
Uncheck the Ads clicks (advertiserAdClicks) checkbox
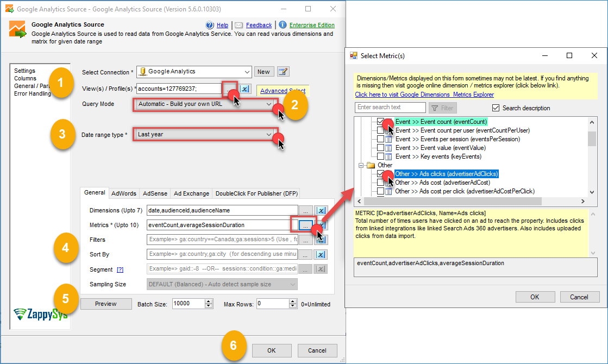point(381,174)
